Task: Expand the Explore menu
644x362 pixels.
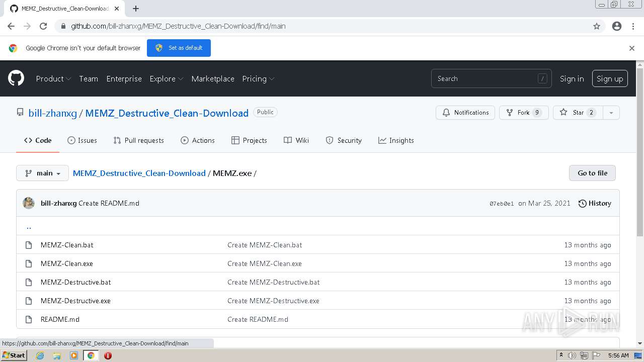Action: coord(166,78)
